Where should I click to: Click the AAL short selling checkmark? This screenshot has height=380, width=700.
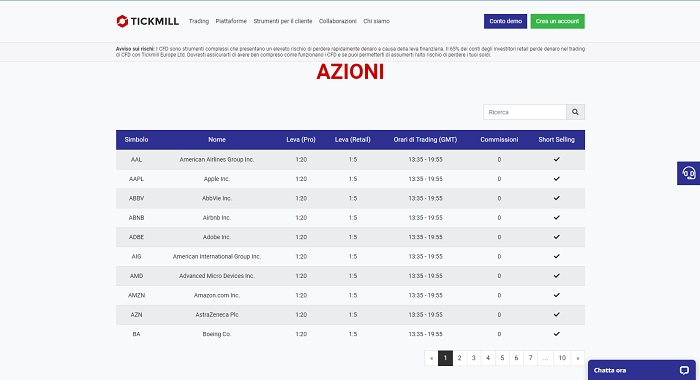pyautogui.click(x=556, y=159)
